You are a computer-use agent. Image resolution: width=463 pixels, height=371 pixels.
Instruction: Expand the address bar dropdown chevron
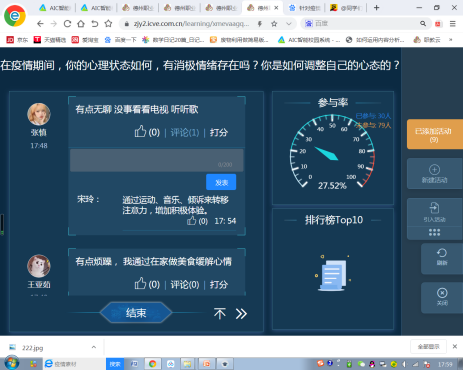[289, 24]
